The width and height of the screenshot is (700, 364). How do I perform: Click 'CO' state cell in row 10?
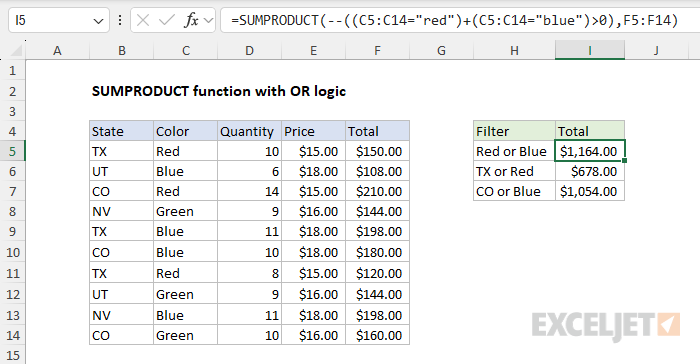(121, 252)
